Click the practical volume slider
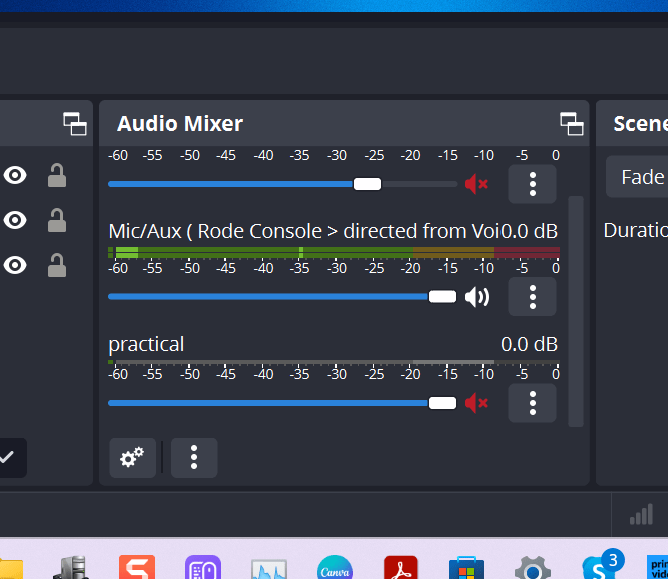668x579 pixels. tap(282, 403)
